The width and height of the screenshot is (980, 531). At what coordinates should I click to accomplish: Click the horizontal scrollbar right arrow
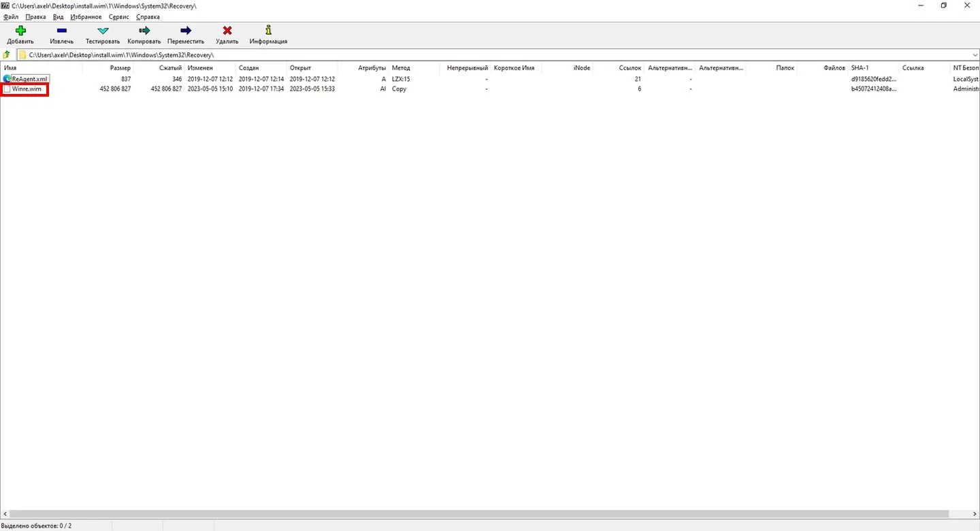(975, 515)
